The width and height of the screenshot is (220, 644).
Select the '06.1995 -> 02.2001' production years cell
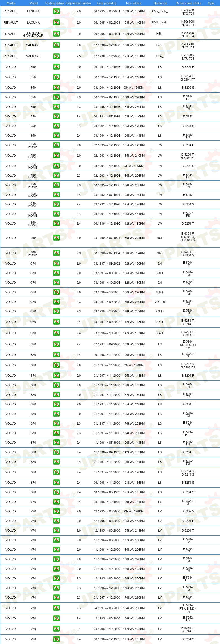(x=107, y=23)
